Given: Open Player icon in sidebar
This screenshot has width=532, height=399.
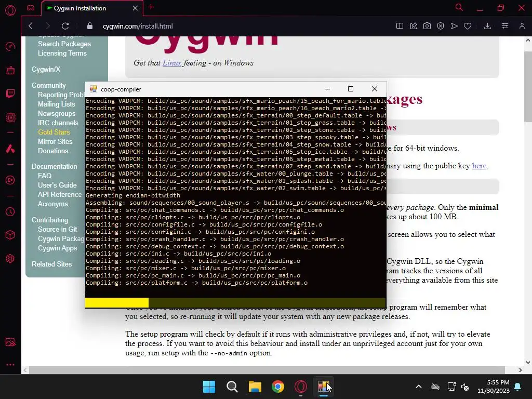Looking at the screenshot, I should (10, 180).
